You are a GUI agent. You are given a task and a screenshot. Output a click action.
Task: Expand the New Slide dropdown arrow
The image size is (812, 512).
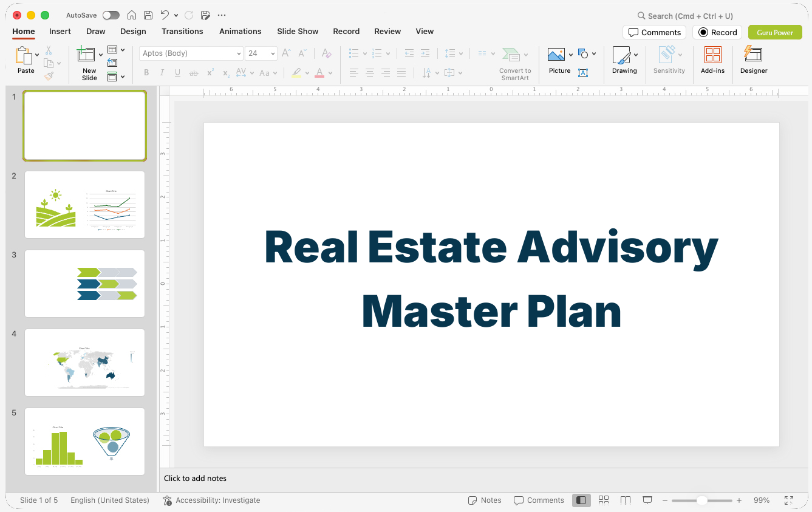coord(101,55)
